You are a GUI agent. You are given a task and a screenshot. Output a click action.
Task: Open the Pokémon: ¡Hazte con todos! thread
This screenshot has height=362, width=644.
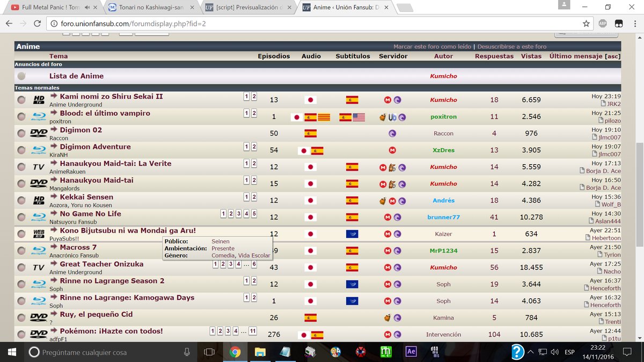pos(111,331)
